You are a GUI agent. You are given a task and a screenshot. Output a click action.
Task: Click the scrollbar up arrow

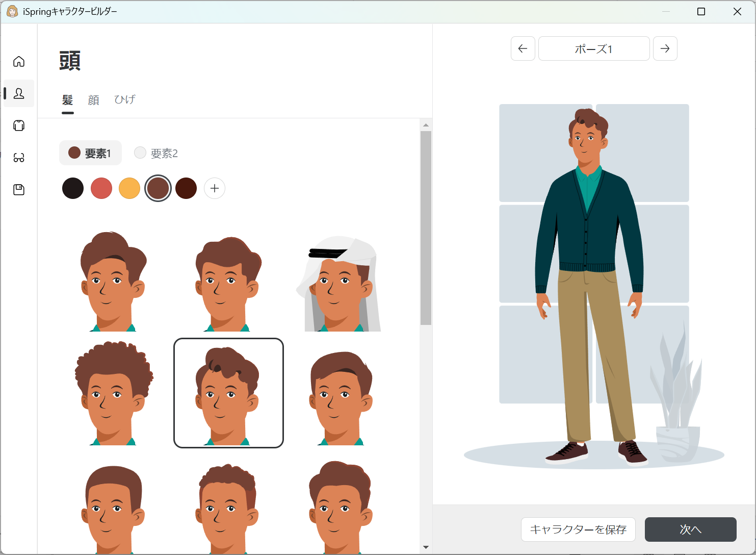(426, 124)
